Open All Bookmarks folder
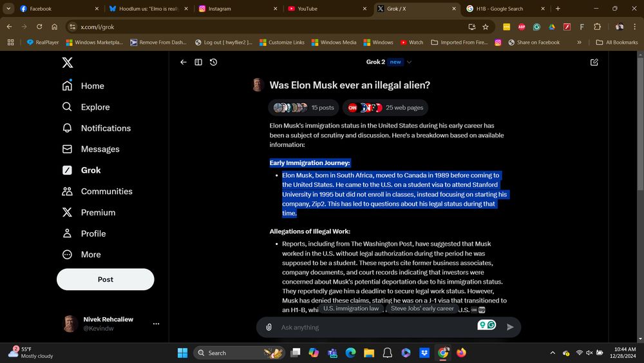This screenshot has width=644, height=363. coord(617,43)
